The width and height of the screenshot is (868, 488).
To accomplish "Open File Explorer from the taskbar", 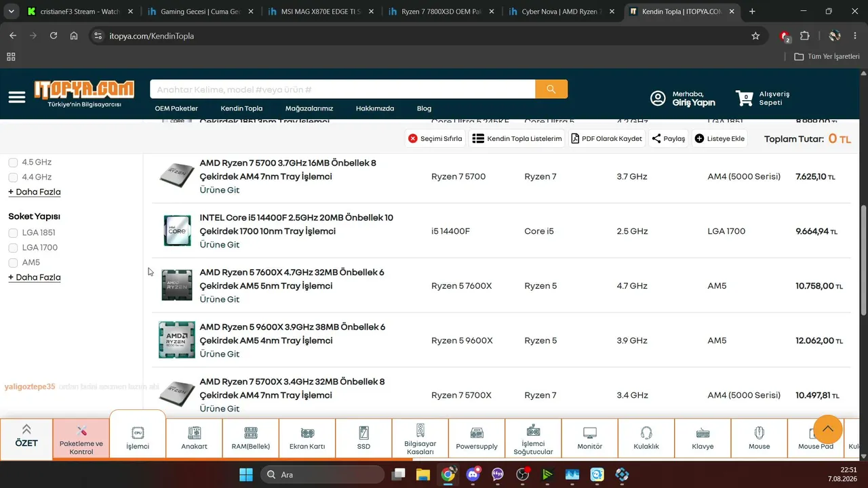I will coord(422,474).
